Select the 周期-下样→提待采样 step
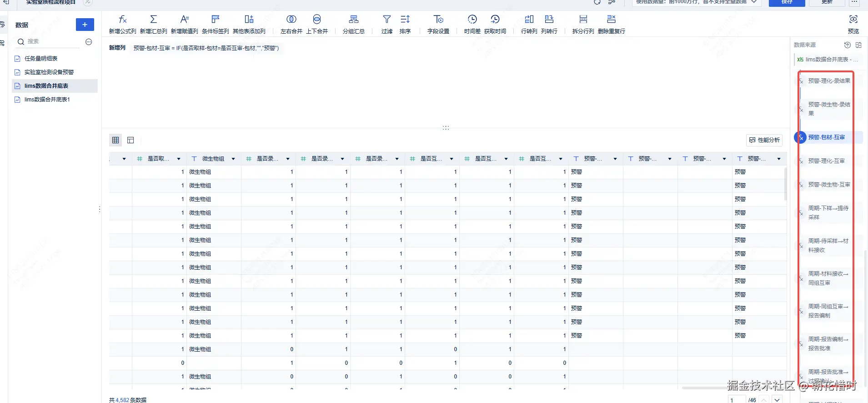 828,213
